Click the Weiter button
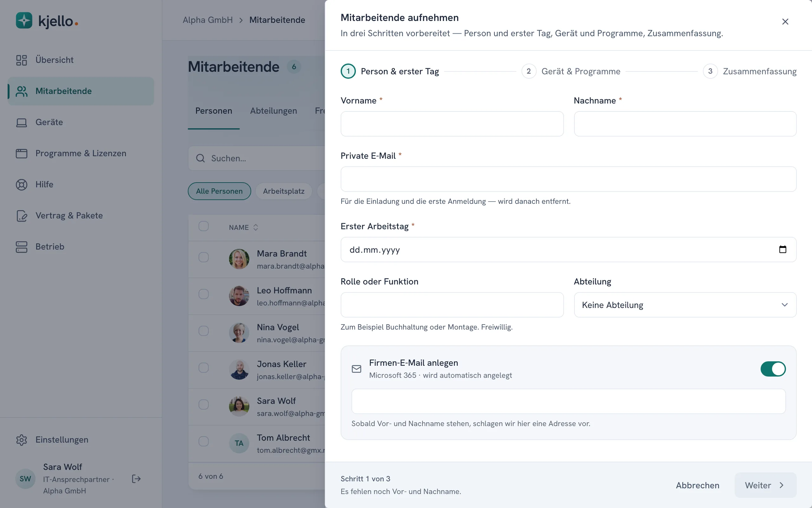812x508 pixels. [x=765, y=485]
